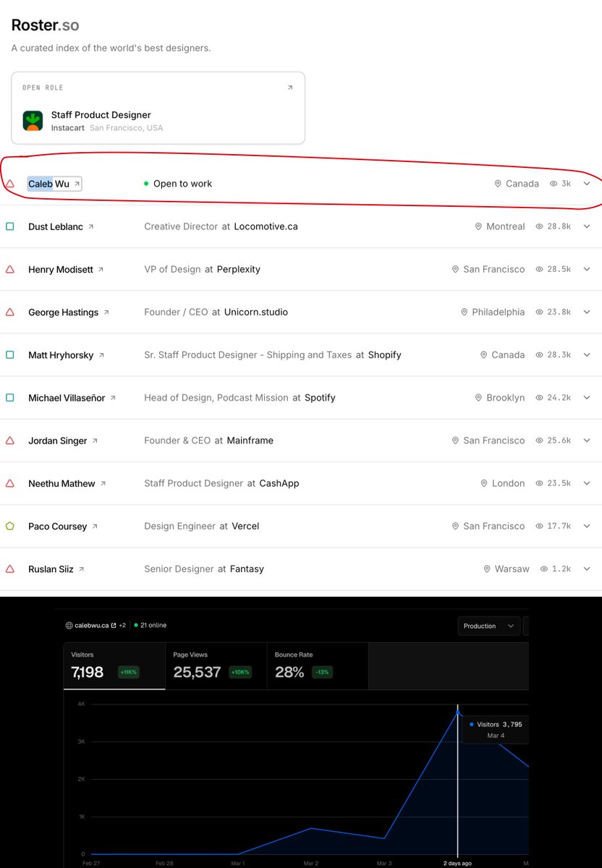602x868 pixels.
Task: Open George Hastings's profile link
Action: 69,312
